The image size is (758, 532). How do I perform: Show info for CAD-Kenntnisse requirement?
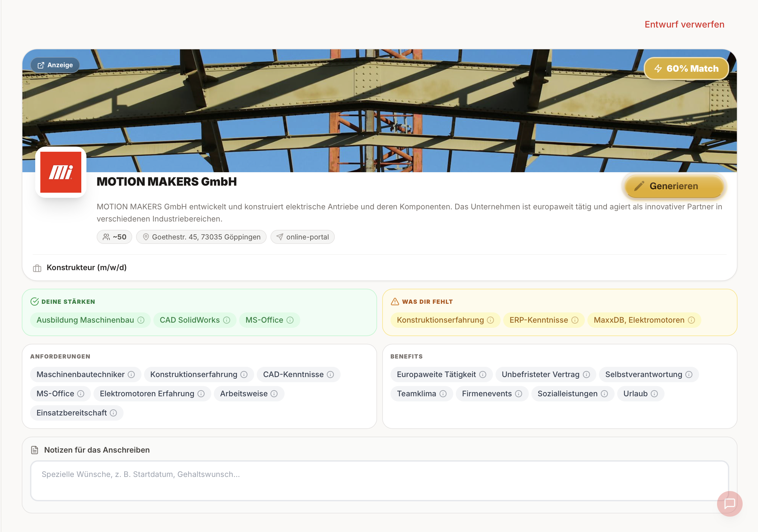click(330, 374)
